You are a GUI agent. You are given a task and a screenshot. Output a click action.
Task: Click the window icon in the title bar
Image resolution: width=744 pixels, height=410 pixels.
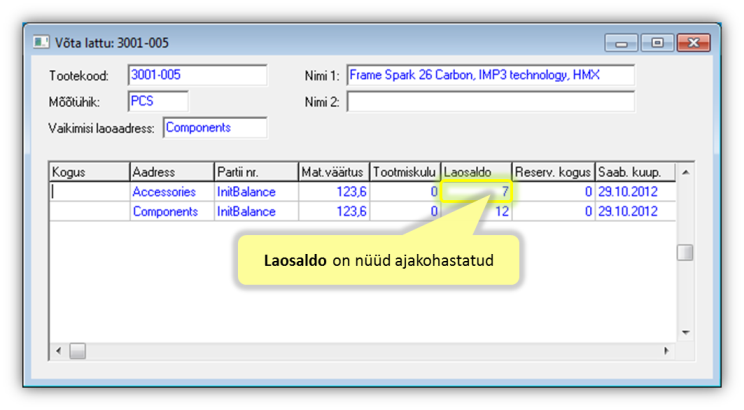pyautogui.click(x=41, y=42)
